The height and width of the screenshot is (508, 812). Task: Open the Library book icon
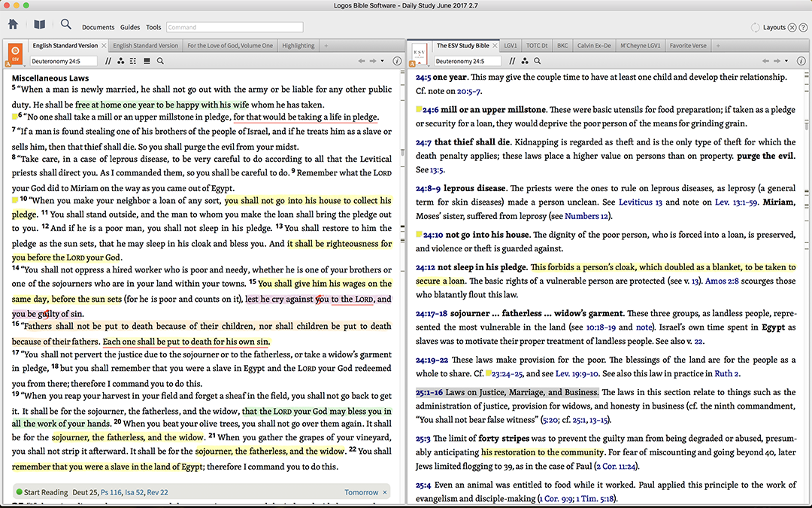point(39,24)
